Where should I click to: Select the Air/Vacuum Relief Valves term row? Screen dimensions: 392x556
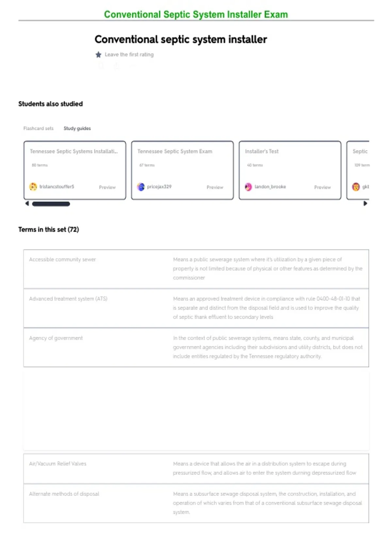(x=196, y=469)
